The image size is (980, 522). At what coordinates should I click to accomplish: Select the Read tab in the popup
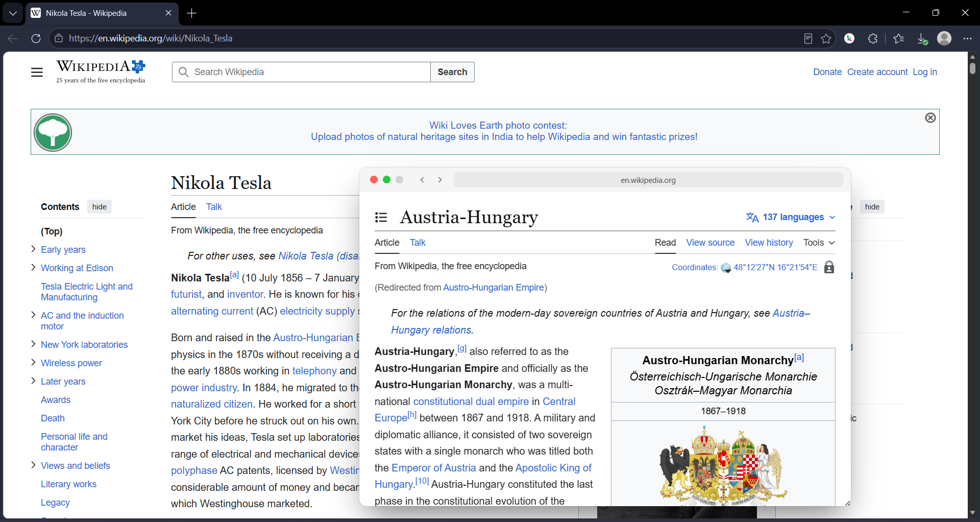[x=665, y=243]
